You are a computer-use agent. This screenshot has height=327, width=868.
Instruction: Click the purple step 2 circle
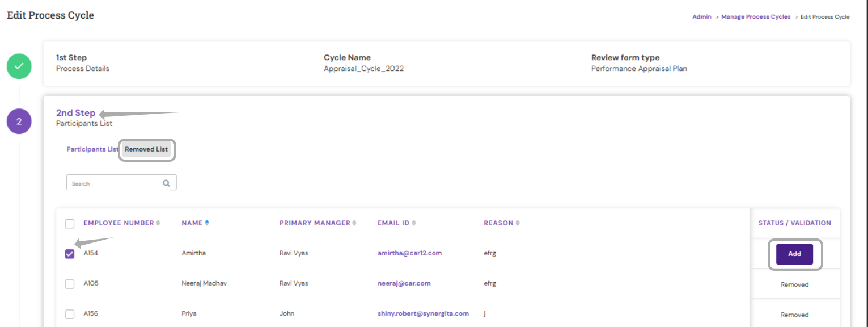19,121
